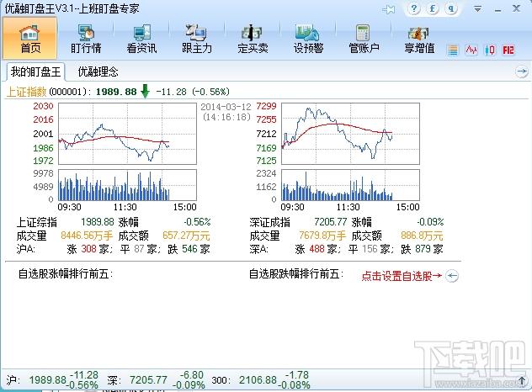532x392 pixels.
Task: Click the 点击设置自选股 link
Action: (x=402, y=274)
